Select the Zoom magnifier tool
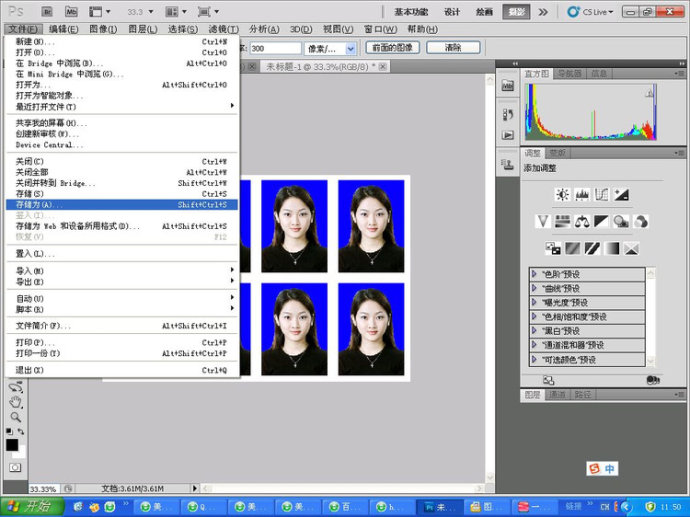Viewport: 690px width, 517px height. [x=15, y=416]
